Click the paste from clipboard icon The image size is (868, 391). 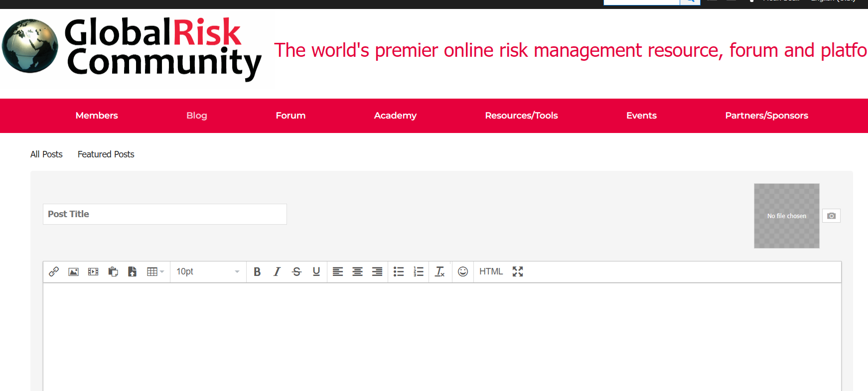(113, 271)
